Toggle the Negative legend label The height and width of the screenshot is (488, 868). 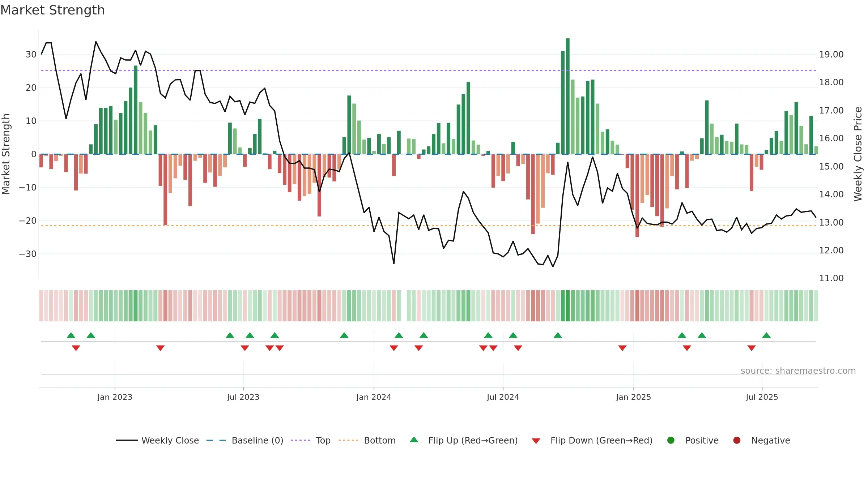pos(771,441)
